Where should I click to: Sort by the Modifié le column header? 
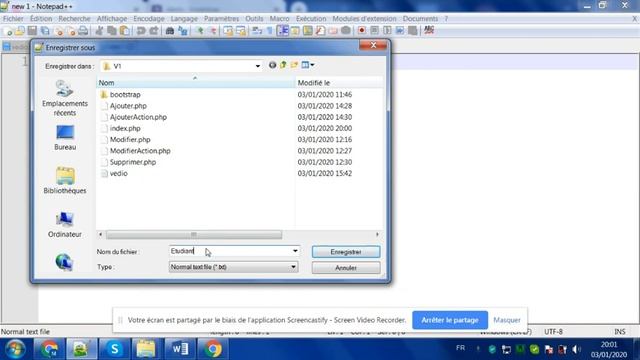339,83
